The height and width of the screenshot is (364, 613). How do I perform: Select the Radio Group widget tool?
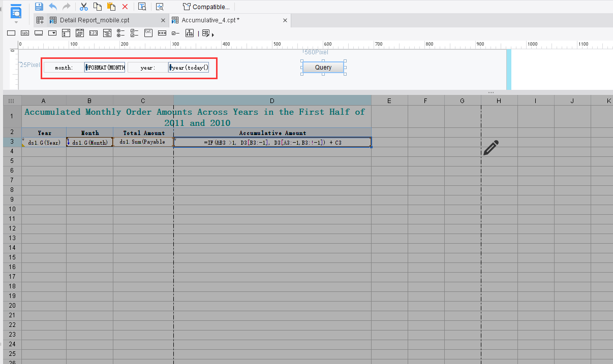coord(120,32)
